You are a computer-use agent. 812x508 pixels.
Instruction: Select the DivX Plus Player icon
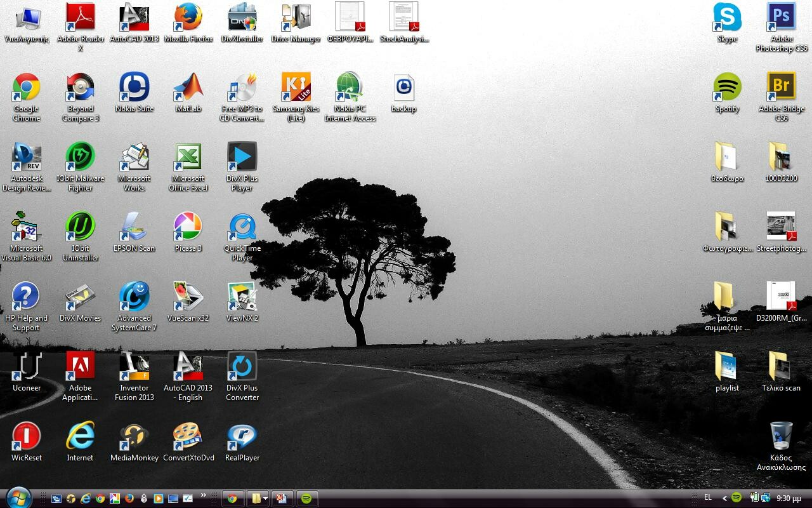click(242, 157)
